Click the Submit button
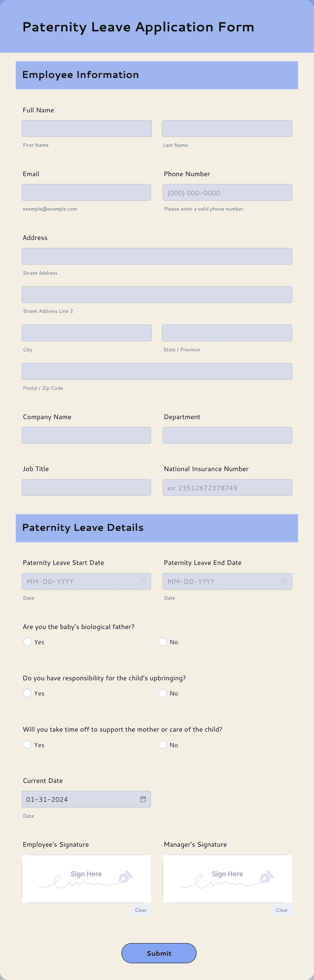This screenshot has height=980, width=314. point(159,953)
